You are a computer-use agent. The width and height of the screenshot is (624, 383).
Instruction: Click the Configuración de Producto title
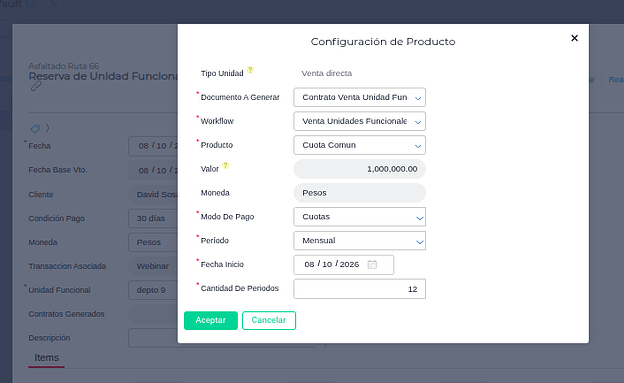click(383, 41)
